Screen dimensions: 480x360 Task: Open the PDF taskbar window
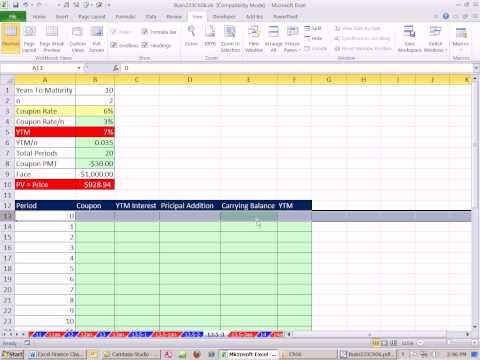367,354
